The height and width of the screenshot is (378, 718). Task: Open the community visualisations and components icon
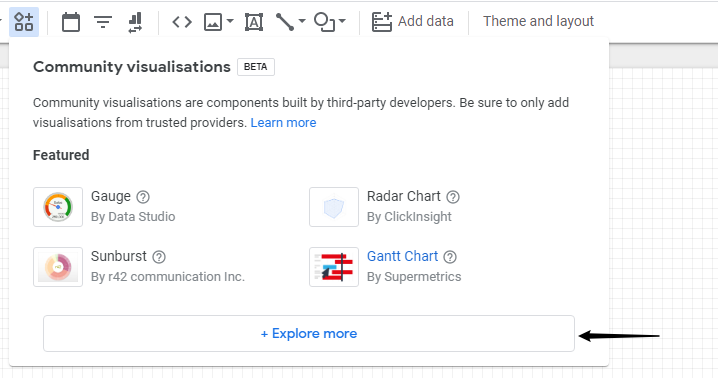pos(24,22)
